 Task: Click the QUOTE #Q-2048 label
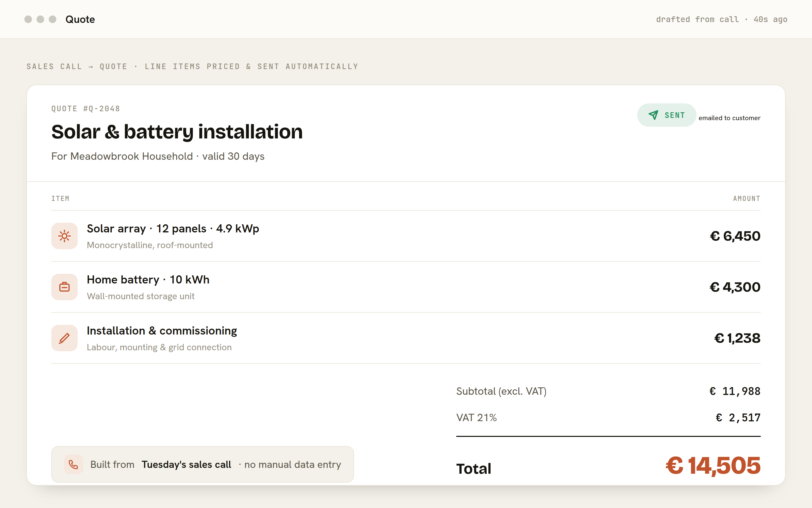[86, 108]
